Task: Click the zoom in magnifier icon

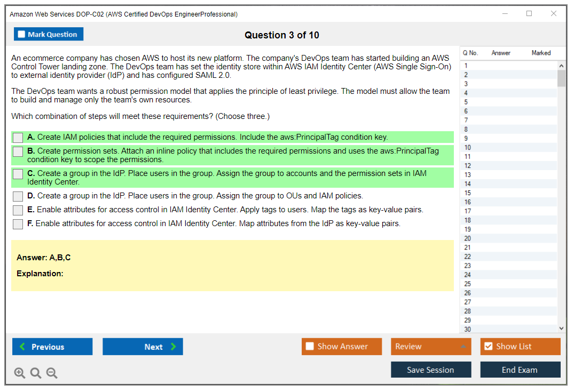Action: click(x=20, y=373)
